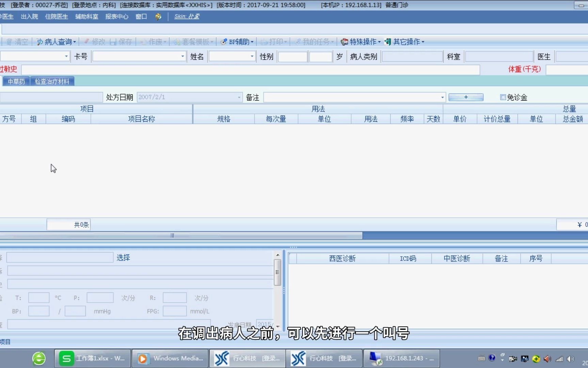This screenshot has width=588, height=368.
Task: Click the lower panel scroll-up arrow
Action: click(277, 255)
